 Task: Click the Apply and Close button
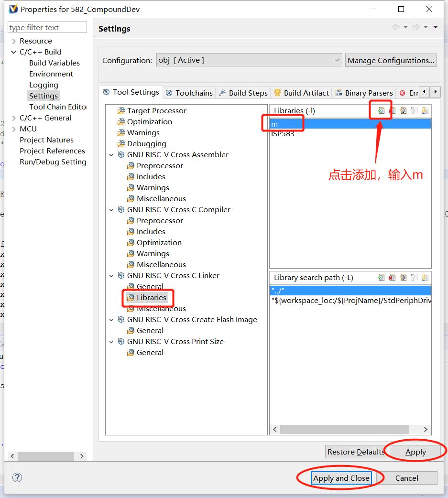click(341, 478)
